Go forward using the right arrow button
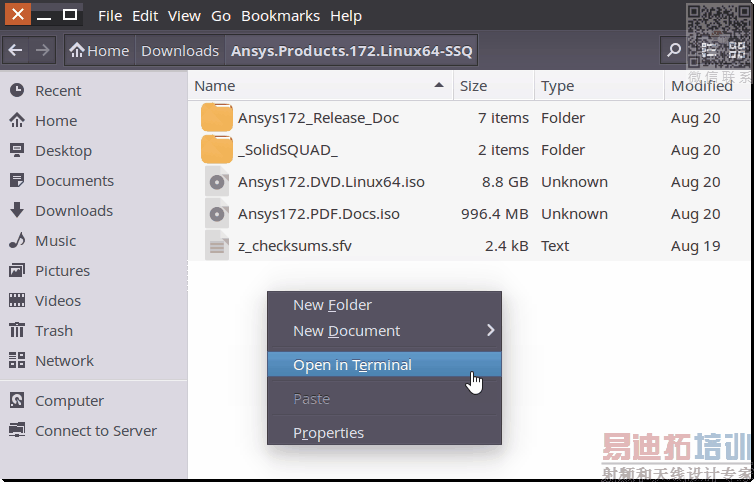Viewport: 756px width, 484px height. (x=42, y=50)
